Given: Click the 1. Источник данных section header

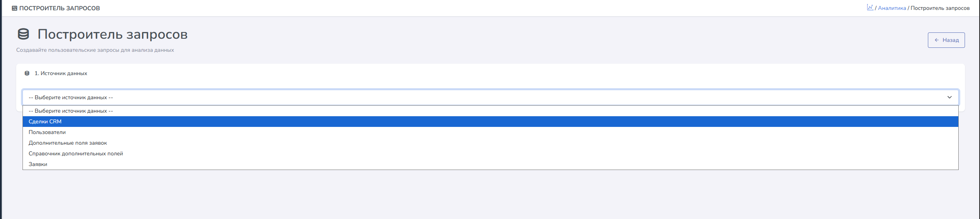Looking at the screenshot, I should [61, 74].
